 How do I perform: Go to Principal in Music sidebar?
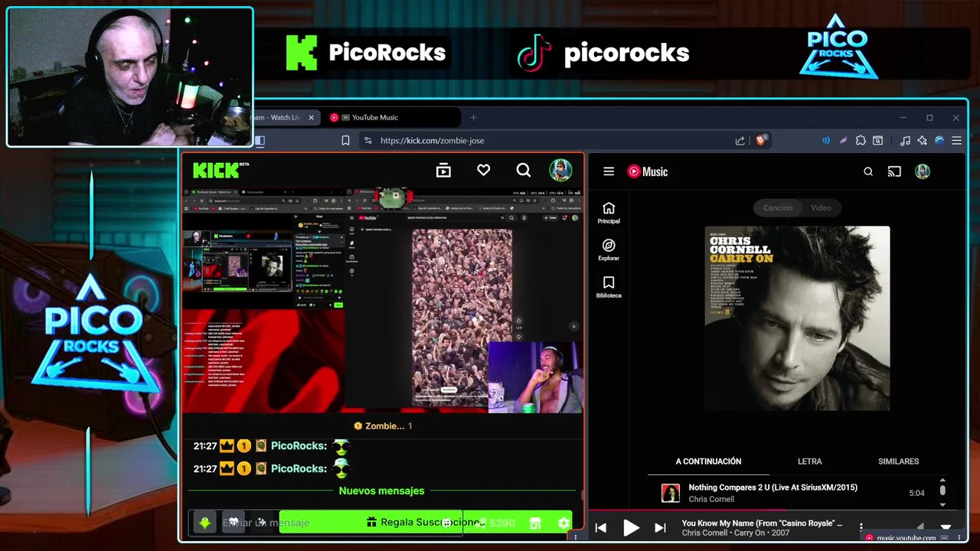(x=609, y=214)
